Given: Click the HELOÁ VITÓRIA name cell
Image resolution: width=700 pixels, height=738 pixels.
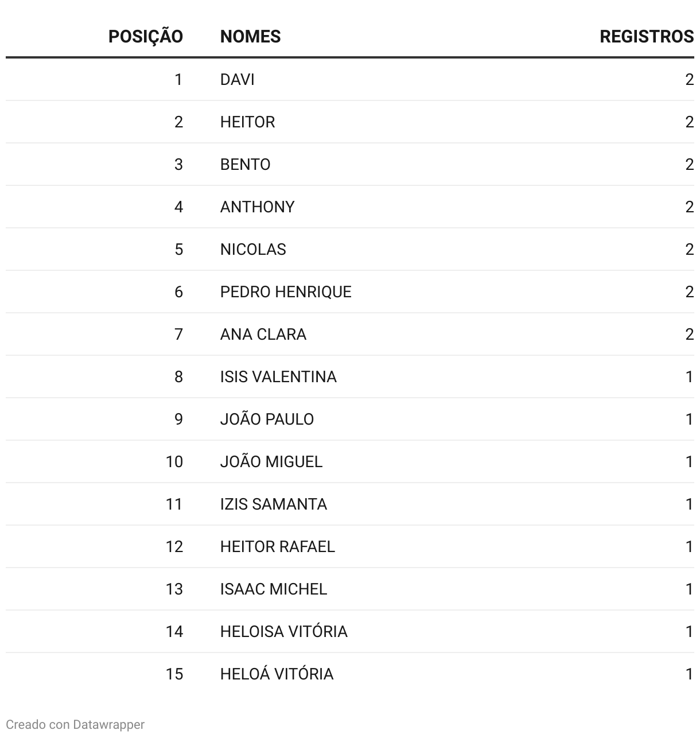Looking at the screenshot, I should point(277,674).
